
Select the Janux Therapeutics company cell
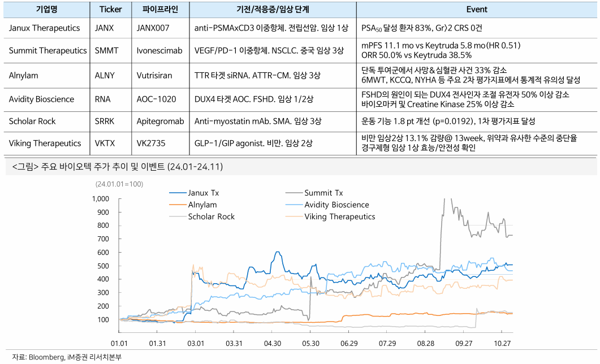pos(45,28)
